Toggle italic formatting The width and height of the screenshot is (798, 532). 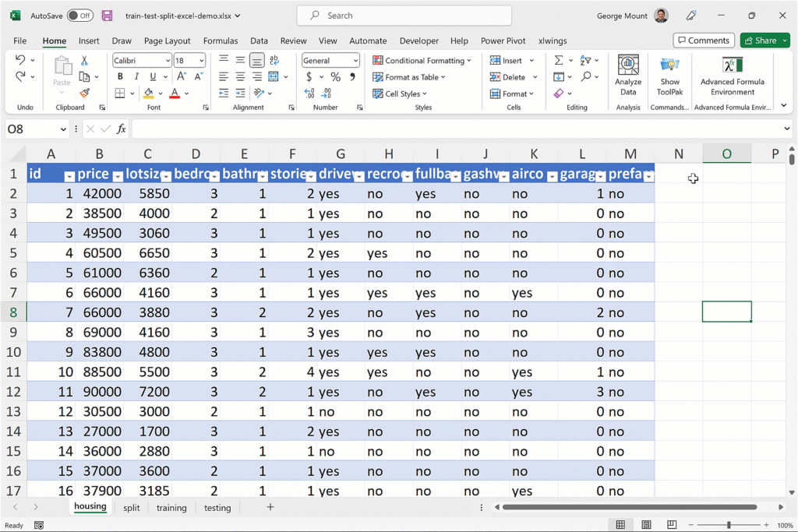(x=136, y=77)
